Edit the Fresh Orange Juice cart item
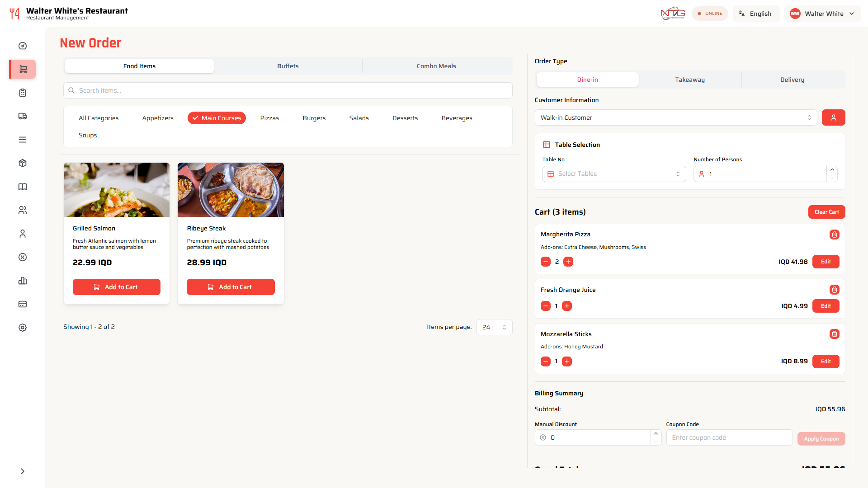The image size is (868, 488). pos(826,306)
